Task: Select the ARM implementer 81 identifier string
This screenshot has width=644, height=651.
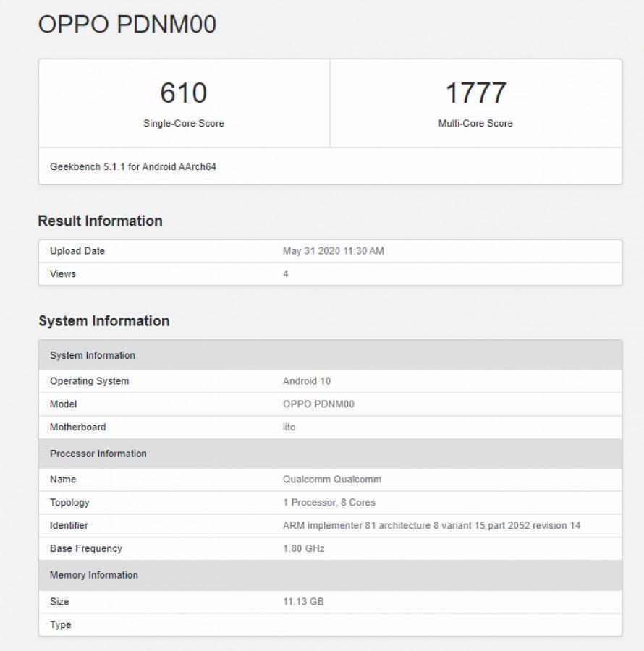Action: point(431,526)
